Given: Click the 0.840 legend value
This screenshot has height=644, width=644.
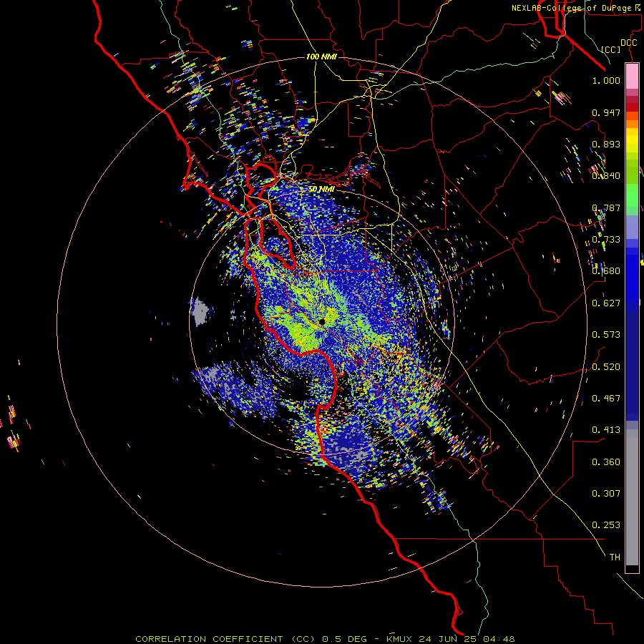Looking at the screenshot, I should pyautogui.click(x=606, y=176).
